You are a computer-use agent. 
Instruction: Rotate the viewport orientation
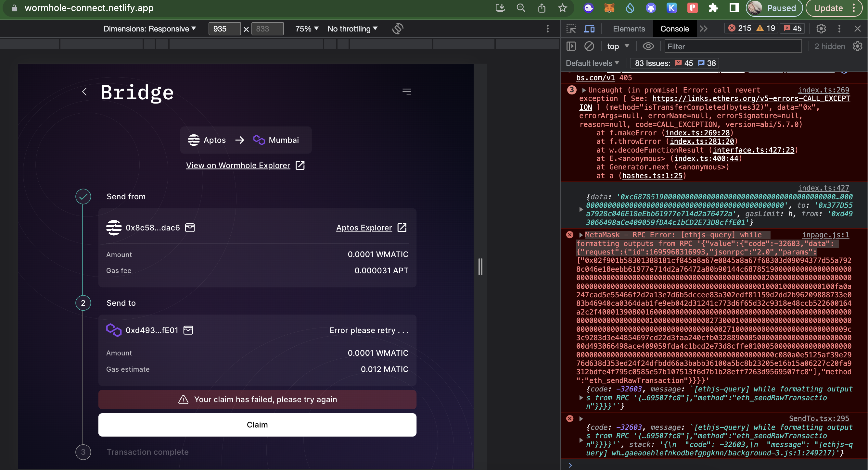pyautogui.click(x=398, y=29)
